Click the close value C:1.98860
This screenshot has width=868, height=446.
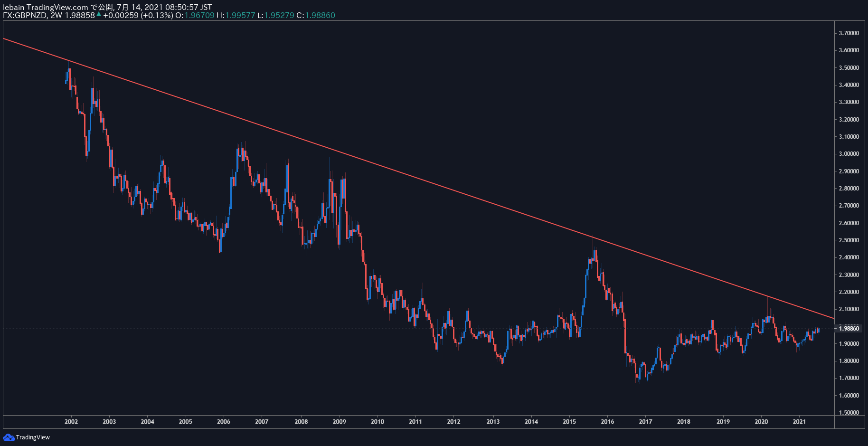[x=316, y=15]
